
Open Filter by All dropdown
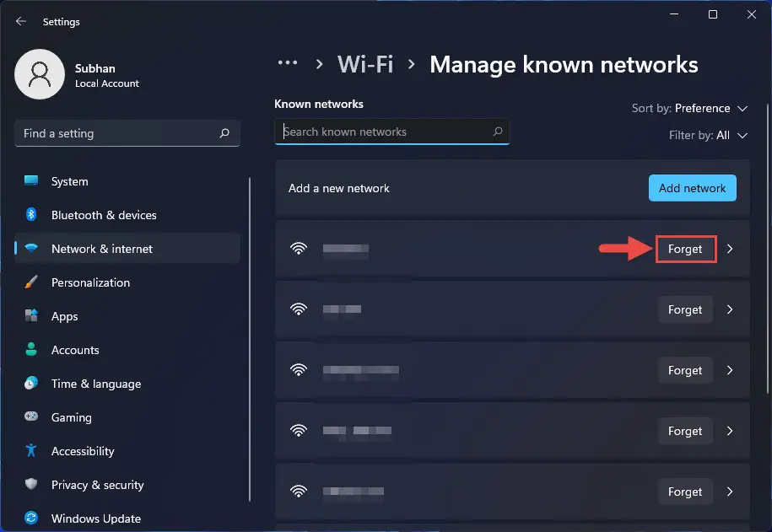(708, 136)
